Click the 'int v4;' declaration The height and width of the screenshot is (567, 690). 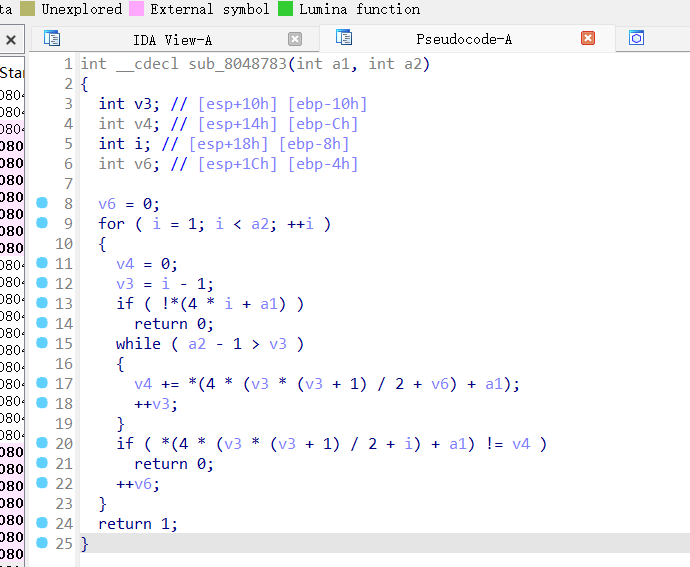tap(129, 124)
